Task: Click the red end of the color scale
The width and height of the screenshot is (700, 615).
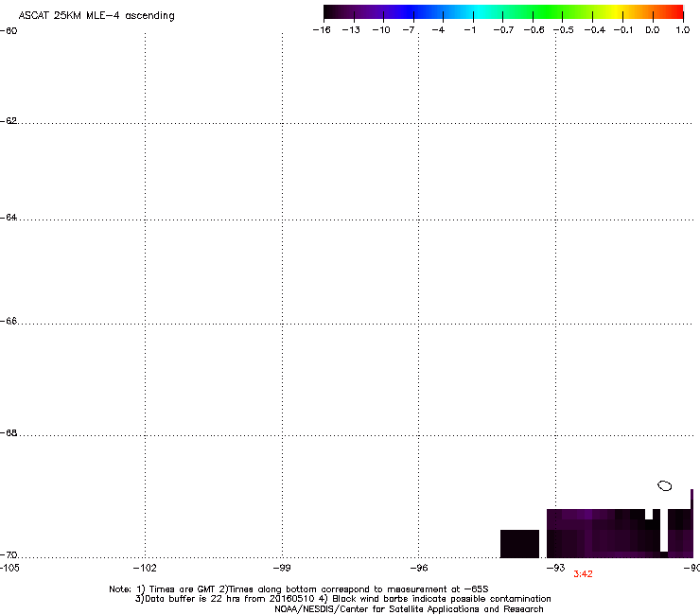Action: coord(674,12)
